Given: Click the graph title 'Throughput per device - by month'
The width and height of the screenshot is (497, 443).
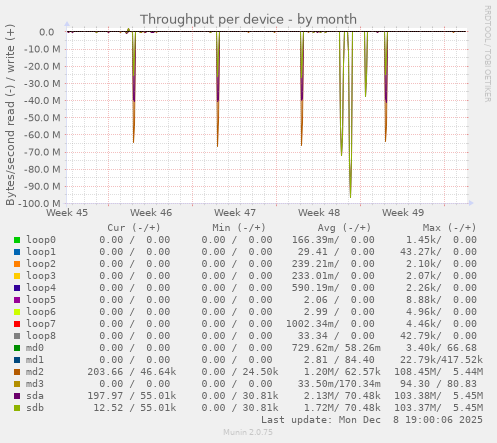Looking at the screenshot, I should point(248,19).
